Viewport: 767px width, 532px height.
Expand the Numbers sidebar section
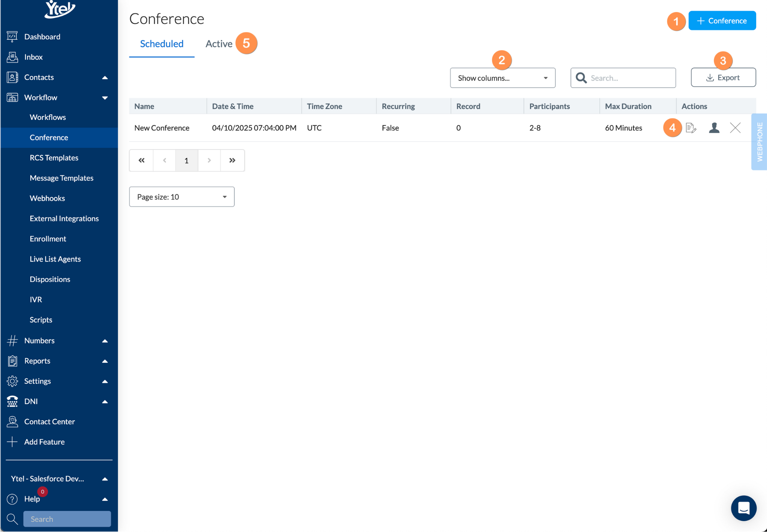[105, 341]
